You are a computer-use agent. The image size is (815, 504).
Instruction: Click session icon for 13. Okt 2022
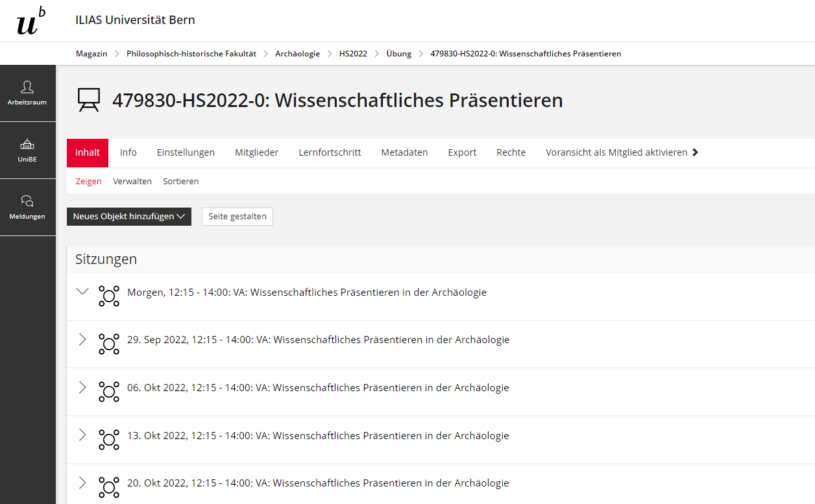pos(109,439)
